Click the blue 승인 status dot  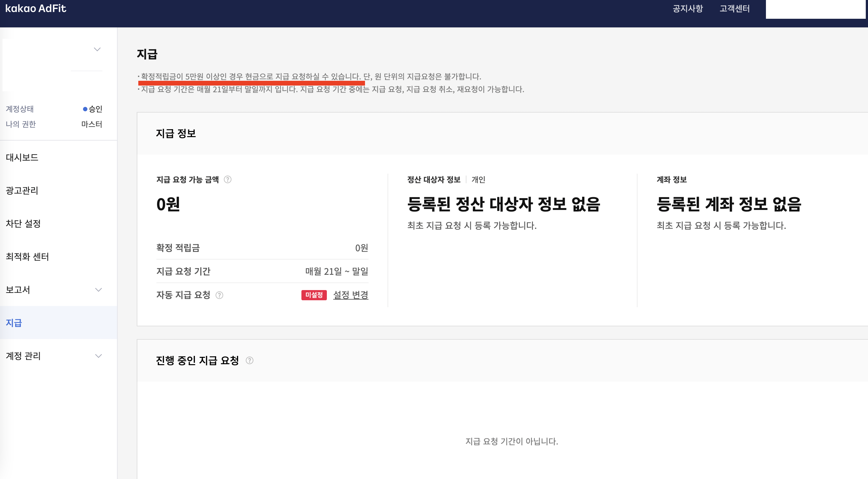(85, 109)
